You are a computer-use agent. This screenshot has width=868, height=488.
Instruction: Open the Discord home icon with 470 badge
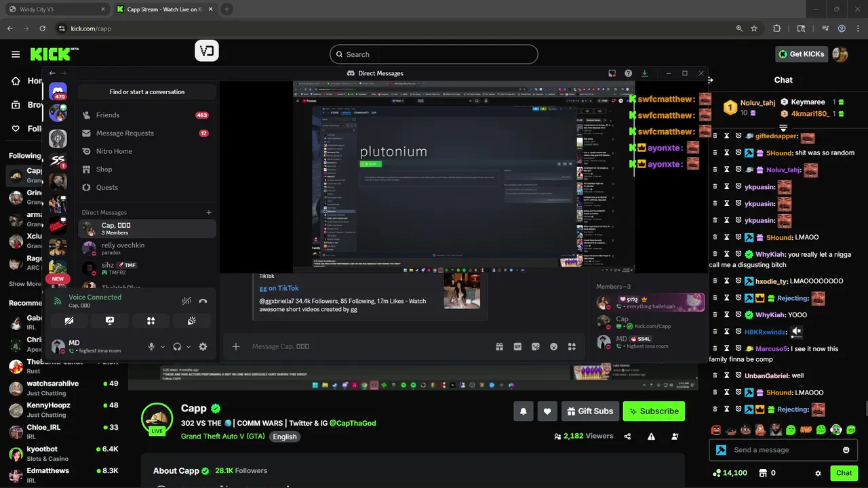(58, 91)
